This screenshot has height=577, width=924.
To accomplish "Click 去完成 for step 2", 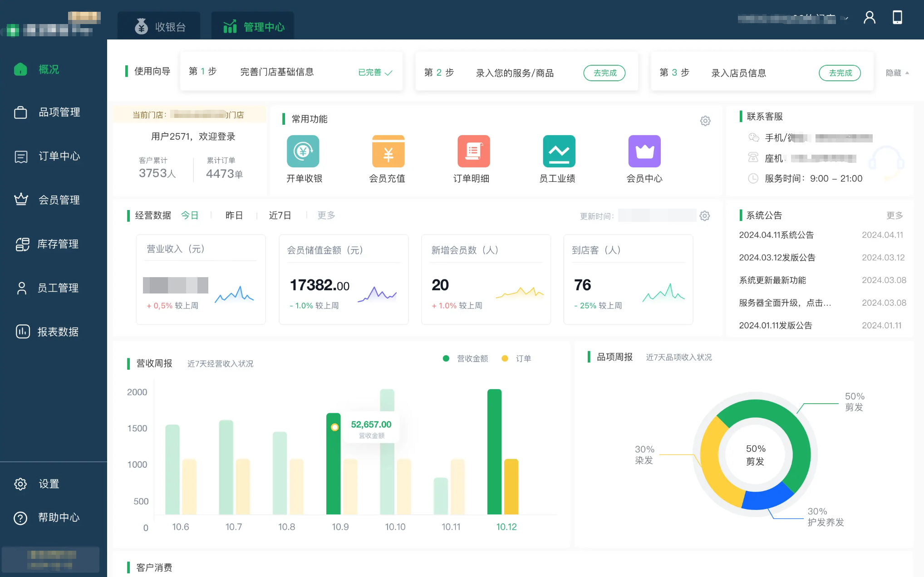I will (604, 73).
